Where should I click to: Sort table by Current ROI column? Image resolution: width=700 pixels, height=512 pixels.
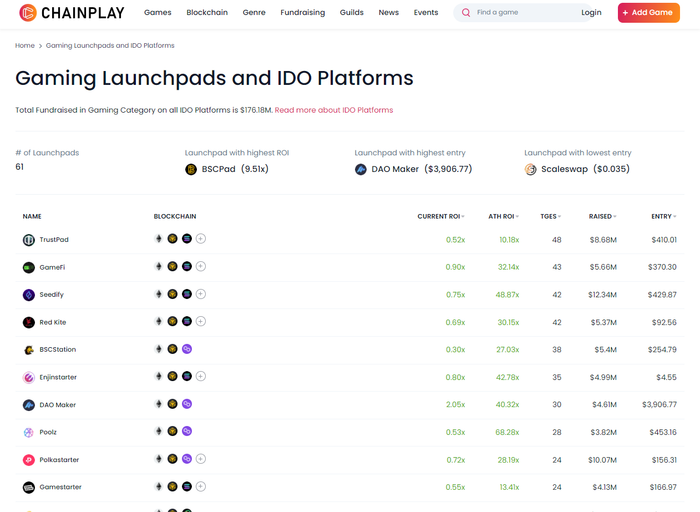pos(441,216)
